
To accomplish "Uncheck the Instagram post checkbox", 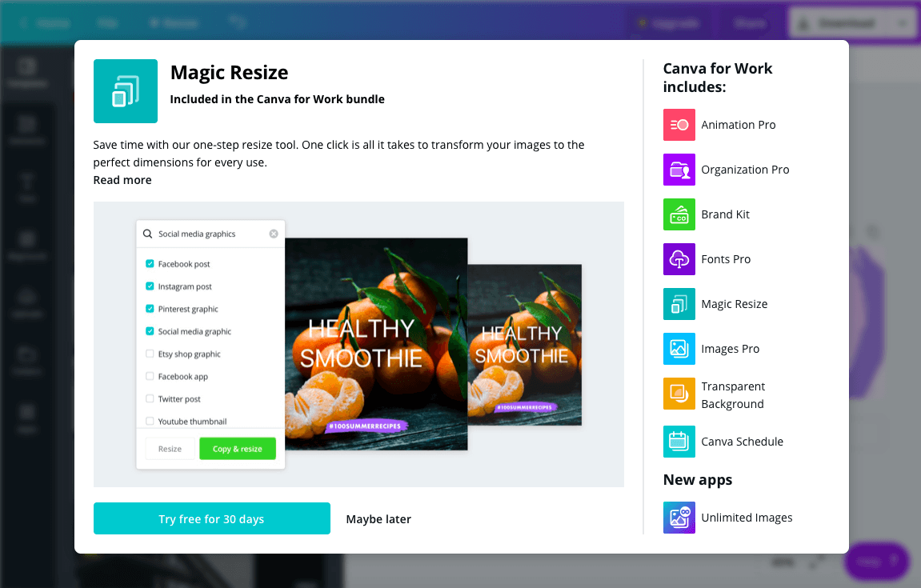I will pyautogui.click(x=150, y=286).
